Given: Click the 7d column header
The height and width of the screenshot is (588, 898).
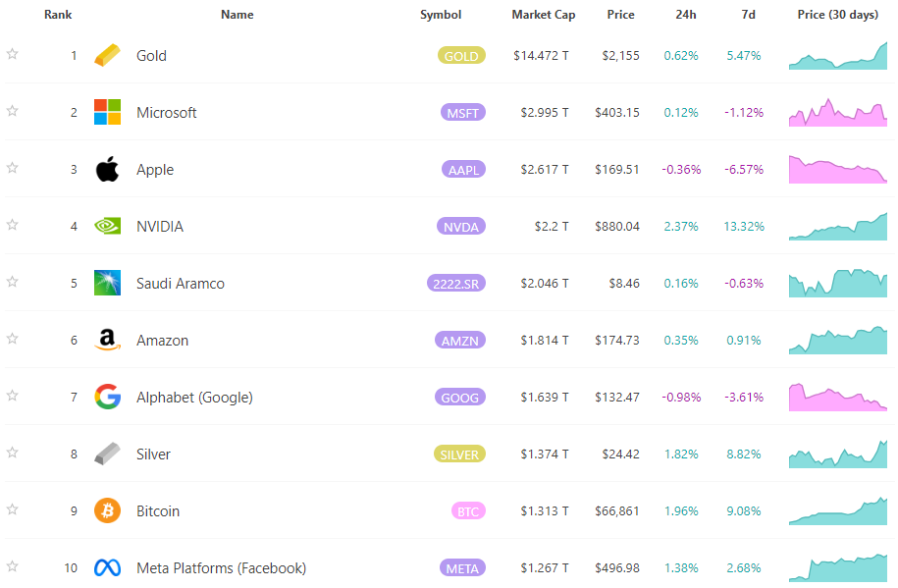Looking at the screenshot, I should point(748,15).
